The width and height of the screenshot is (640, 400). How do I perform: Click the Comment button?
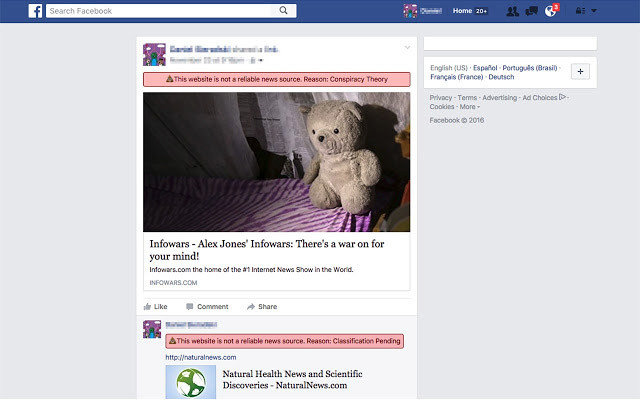[207, 307]
